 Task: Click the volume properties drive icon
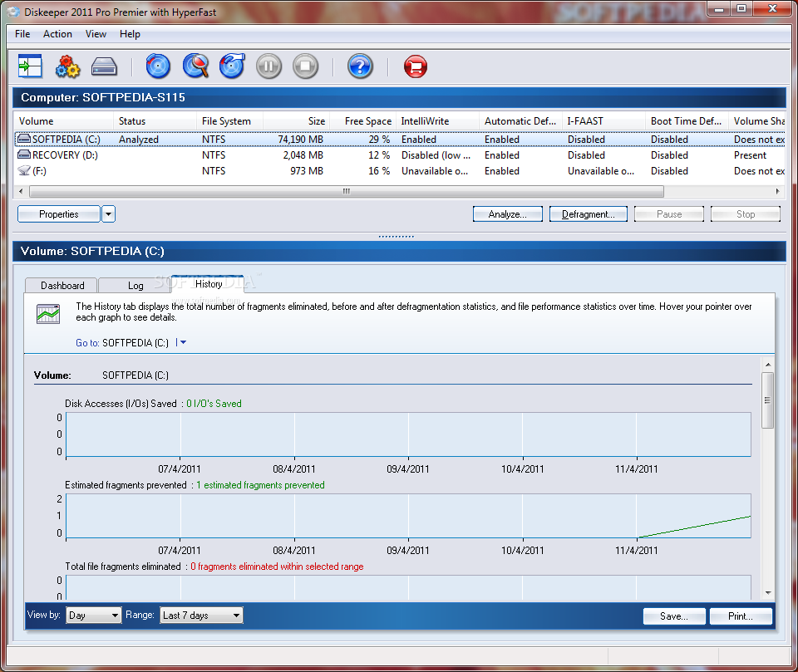pyautogui.click(x=105, y=66)
